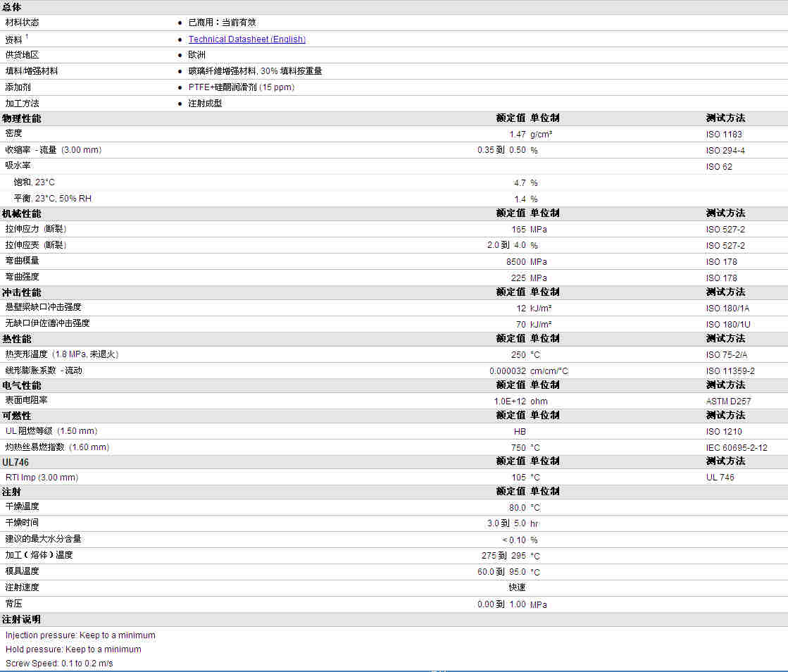The width and height of the screenshot is (788, 672).
Task: Select the 吸水率 row label
Action: tap(18, 166)
